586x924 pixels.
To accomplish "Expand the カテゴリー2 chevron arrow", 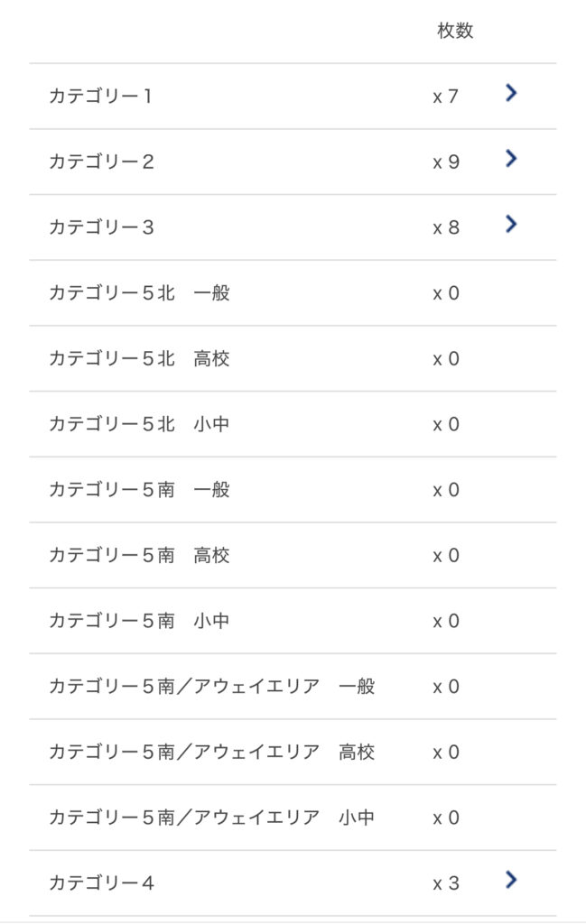I will (x=511, y=159).
